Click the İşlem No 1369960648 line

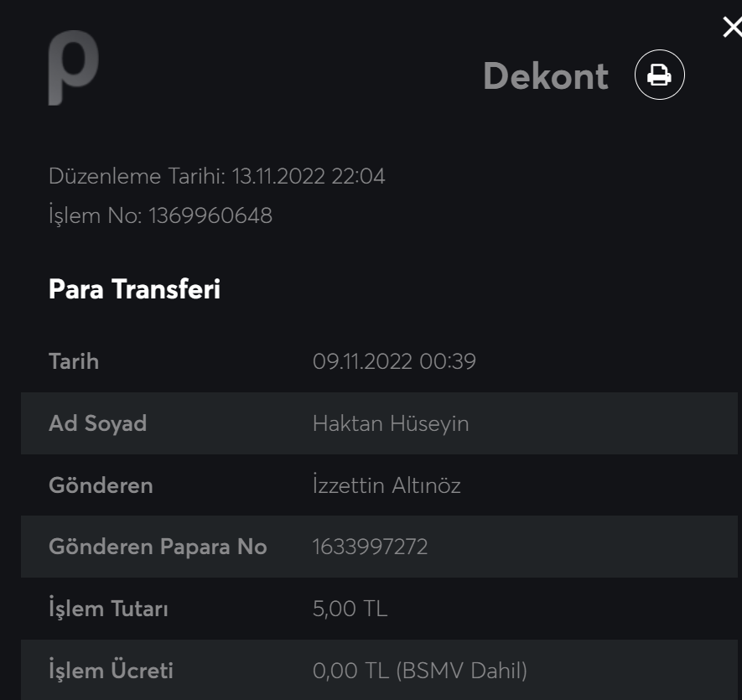tap(160, 216)
